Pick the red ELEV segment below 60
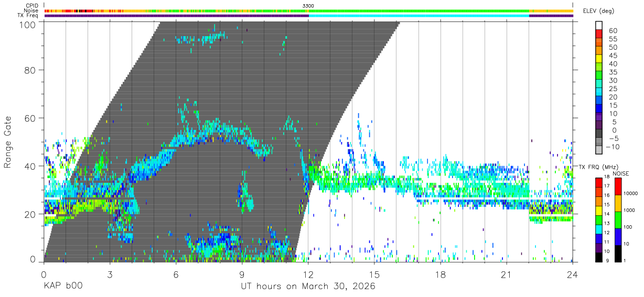Viewport: 644px width, 297px height. pyautogui.click(x=599, y=34)
